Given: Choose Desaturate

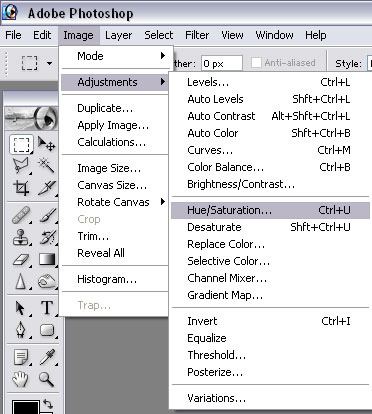Looking at the screenshot, I should 270,227.
